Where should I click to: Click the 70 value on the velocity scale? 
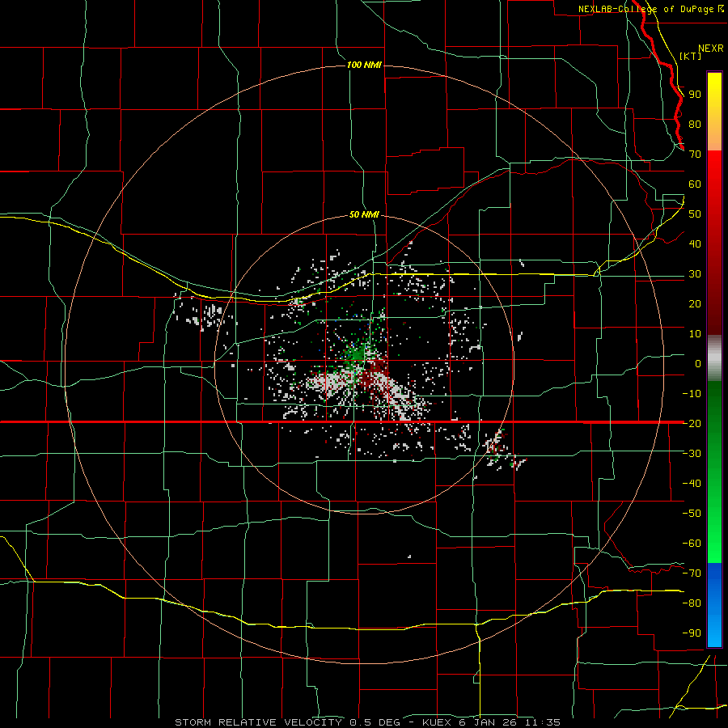695,154
